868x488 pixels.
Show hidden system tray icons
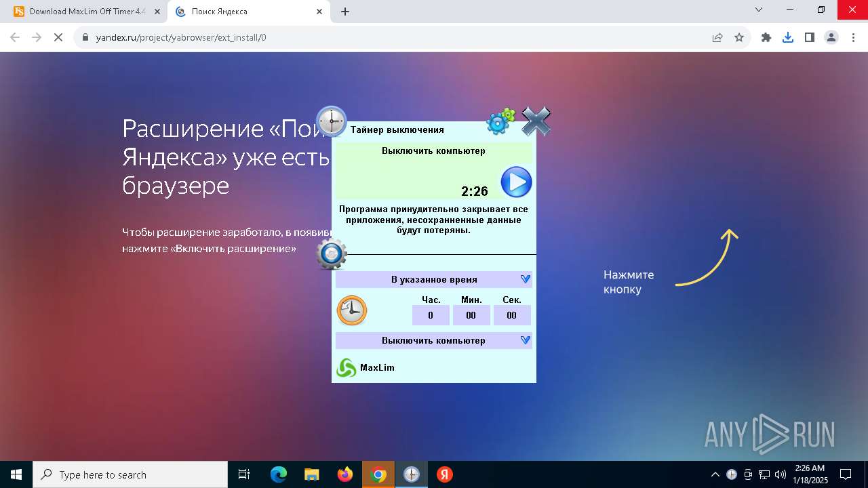point(715,474)
